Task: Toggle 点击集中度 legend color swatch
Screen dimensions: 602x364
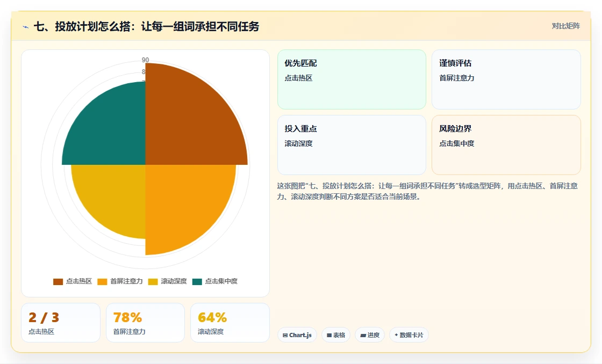Action: click(x=197, y=281)
